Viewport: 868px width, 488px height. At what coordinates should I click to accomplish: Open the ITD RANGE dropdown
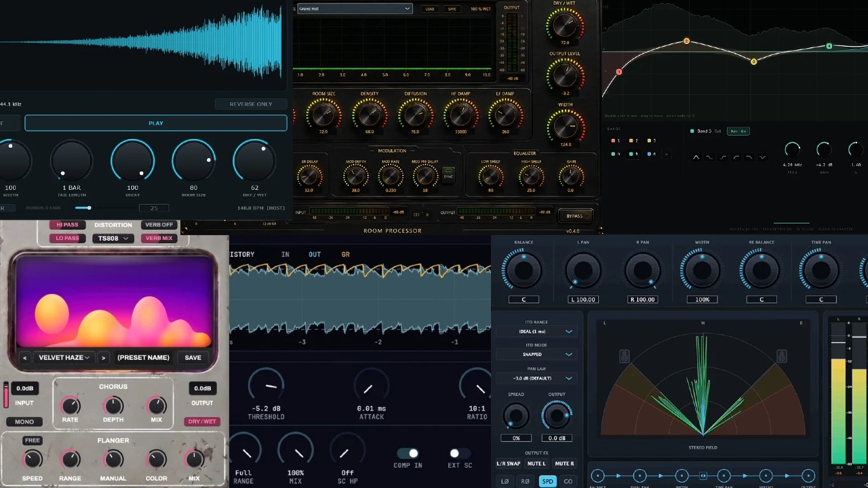click(x=536, y=331)
